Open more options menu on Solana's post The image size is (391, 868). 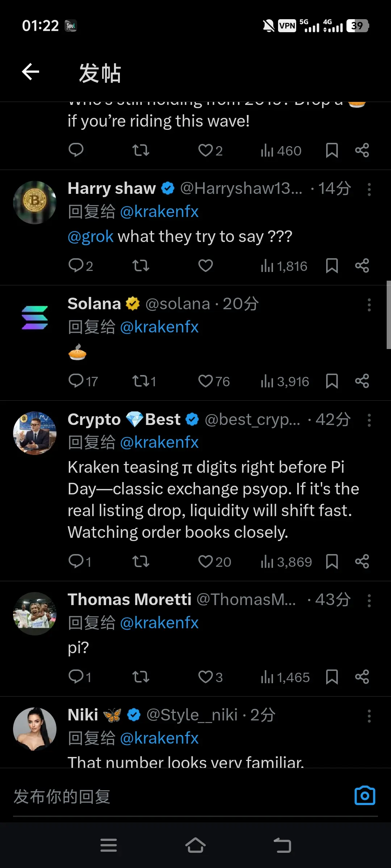tap(369, 305)
